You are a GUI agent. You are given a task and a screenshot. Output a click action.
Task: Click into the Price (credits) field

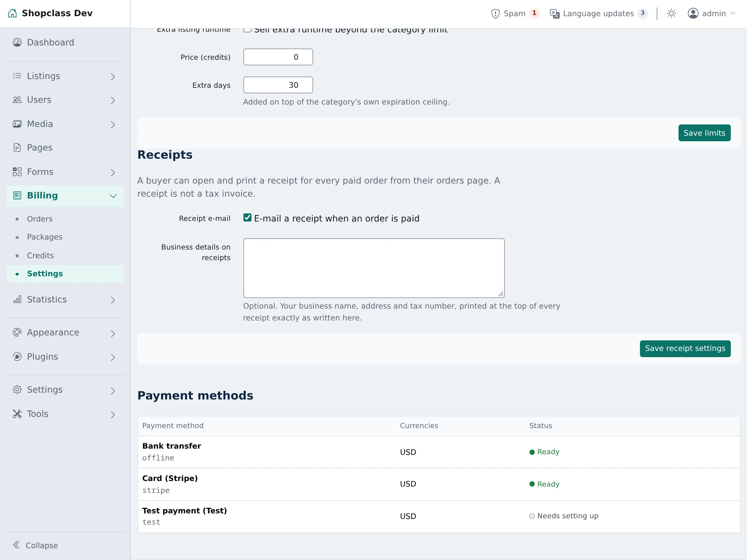(x=278, y=57)
